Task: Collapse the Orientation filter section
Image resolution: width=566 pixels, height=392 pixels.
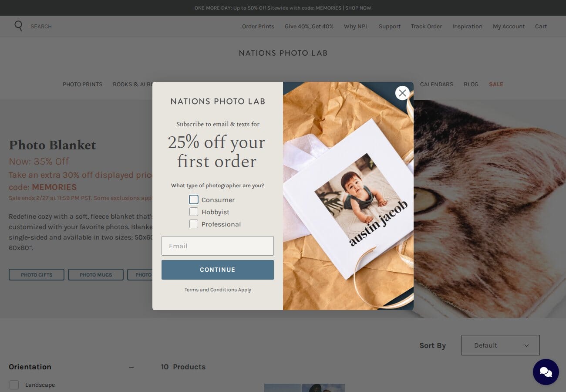Action: (131, 367)
